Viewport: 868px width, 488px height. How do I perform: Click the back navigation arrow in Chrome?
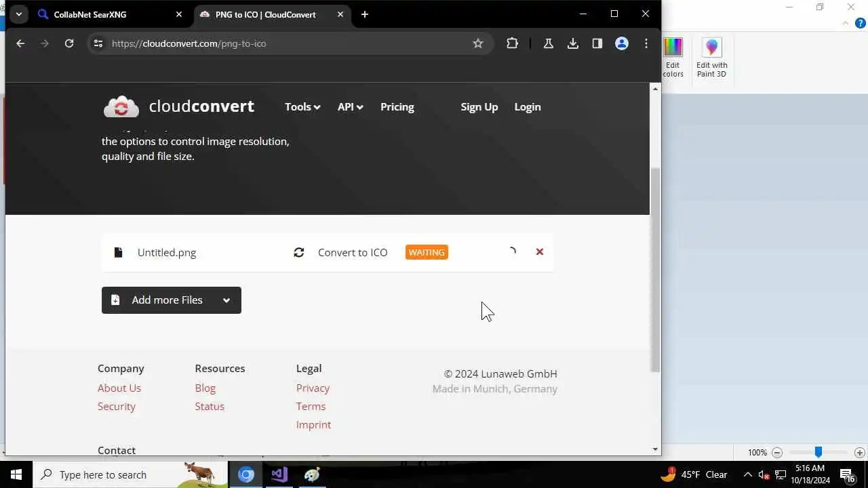20,43
